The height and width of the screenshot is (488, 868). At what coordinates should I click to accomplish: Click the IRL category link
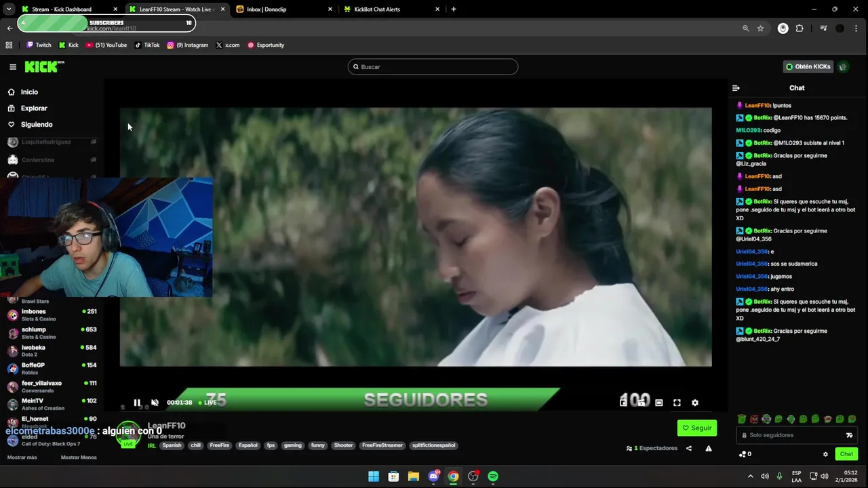(152, 445)
